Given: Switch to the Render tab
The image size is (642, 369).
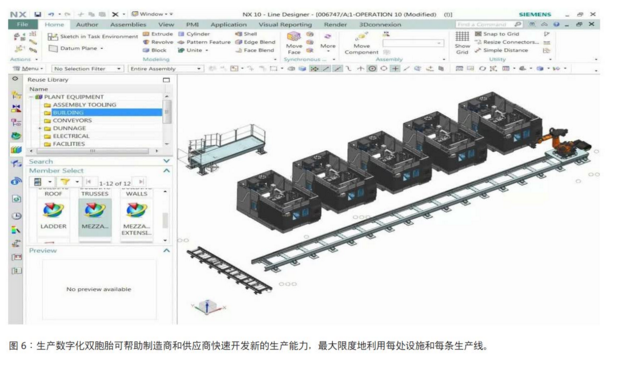Looking at the screenshot, I should pos(335,25).
